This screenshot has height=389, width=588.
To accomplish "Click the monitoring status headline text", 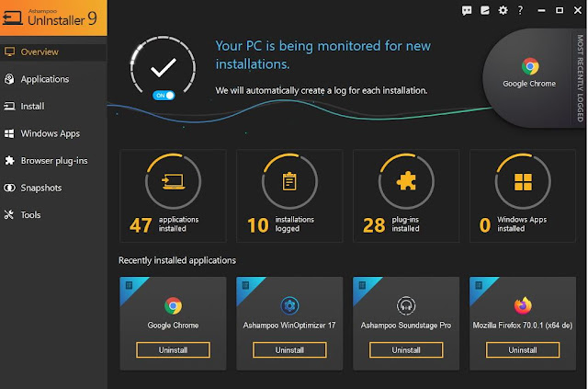I will pyautogui.click(x=322, y=55).
